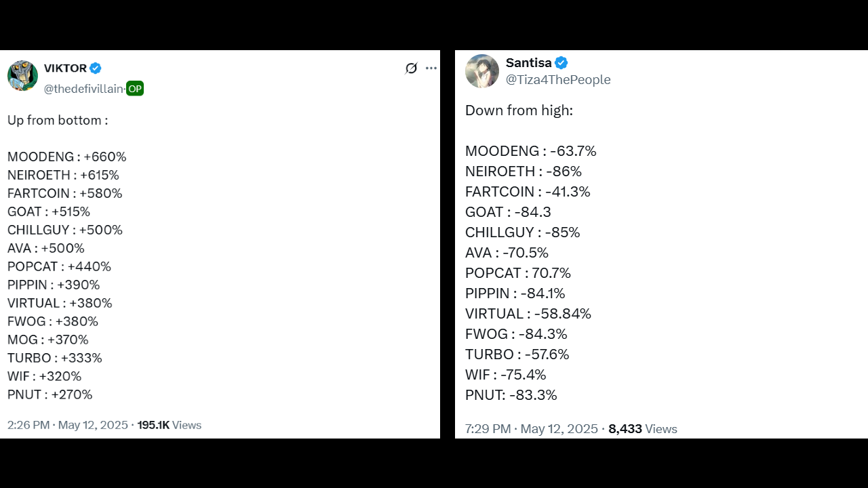Viewport: 868px width, 488px height.
Task: Open the @thedefivillain handle
Action: click(x=83, y=89)
